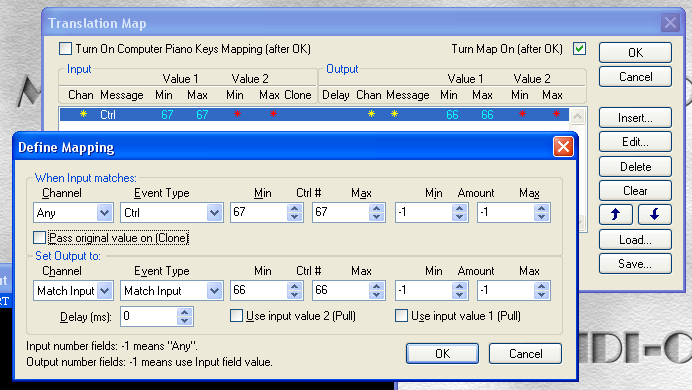Click OK in the Translation Map window
692x390 pixels.
click(x=636, y=52)
